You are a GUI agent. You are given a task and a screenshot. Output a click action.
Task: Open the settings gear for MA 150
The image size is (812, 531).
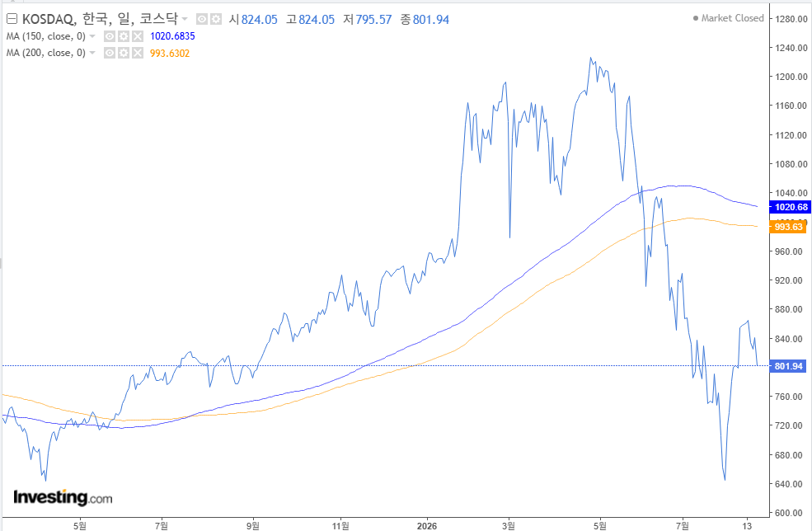point(124,36)
